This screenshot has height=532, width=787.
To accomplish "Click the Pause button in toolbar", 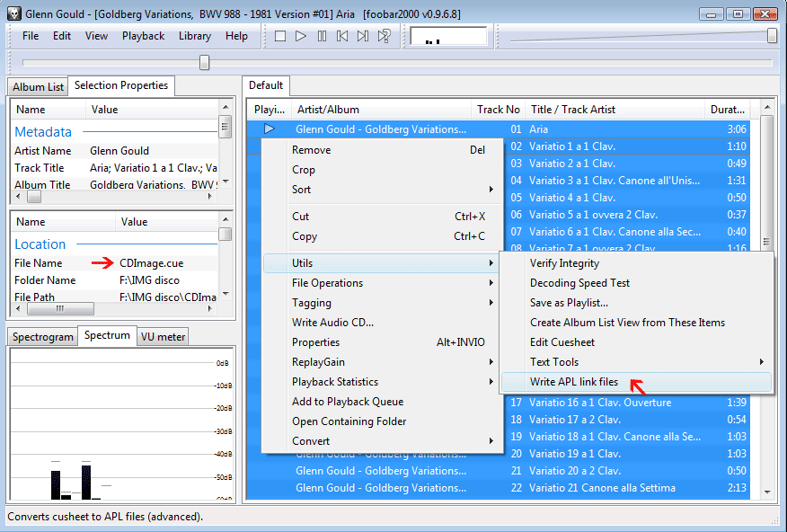I will click(322, 36).
